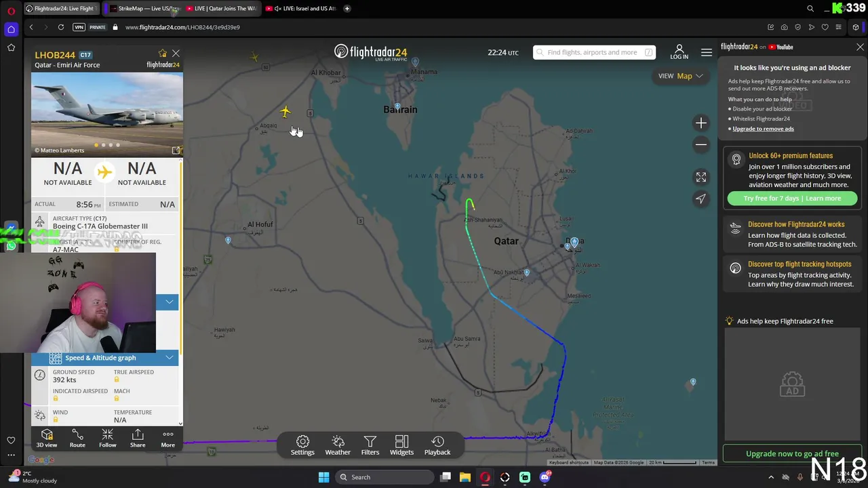
Task: Go back in browser history
Action: [31, 27]
